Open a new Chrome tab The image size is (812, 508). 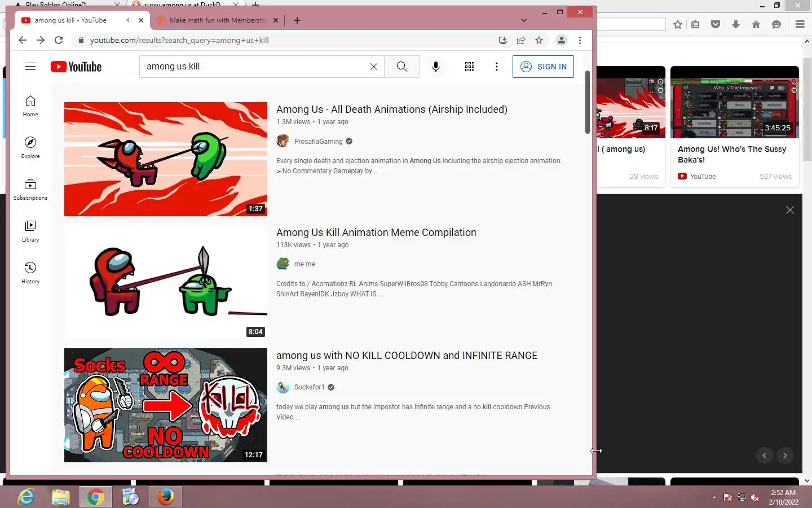coord(297,20)
